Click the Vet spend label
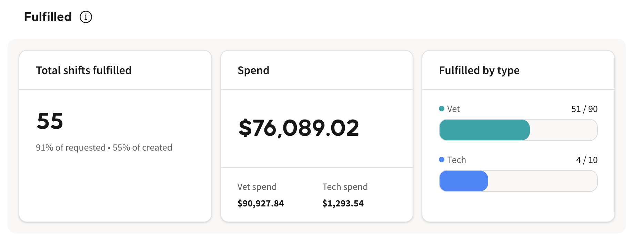The height and width of the screenshot is (244, 644). [257, 187]
